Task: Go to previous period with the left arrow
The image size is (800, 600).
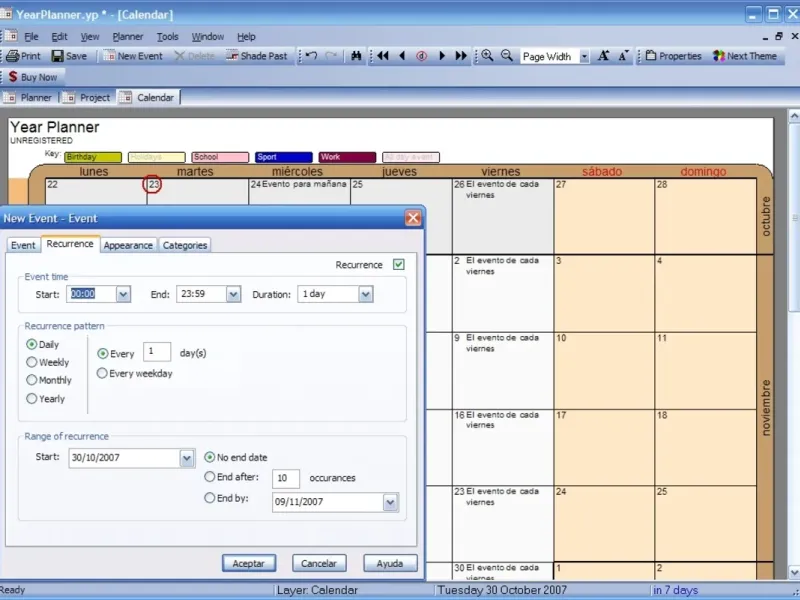Action: (402, 56)
